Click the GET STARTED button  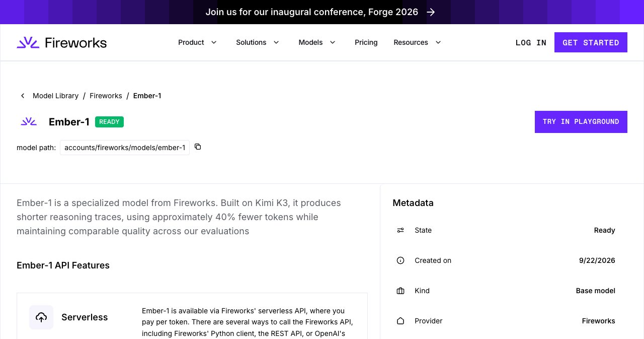click(x=591, y=42)
